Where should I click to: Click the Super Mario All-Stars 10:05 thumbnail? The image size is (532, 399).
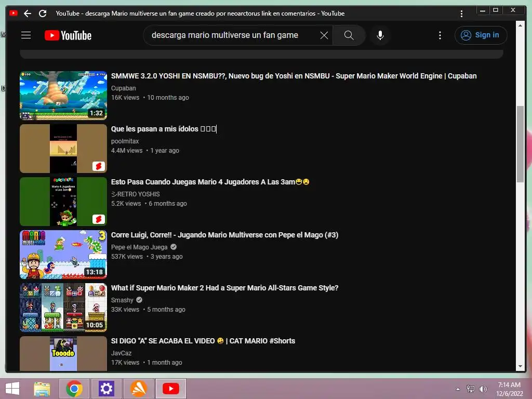coord(63,307)
